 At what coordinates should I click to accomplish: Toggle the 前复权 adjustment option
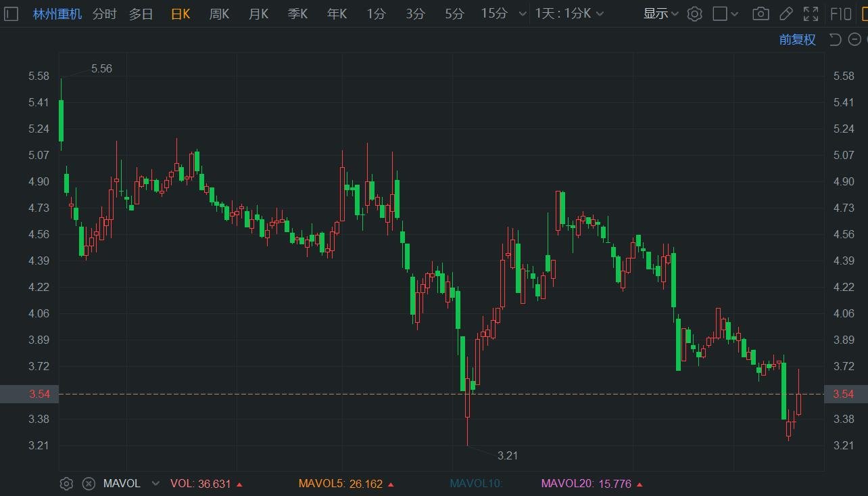pyautogui.click(x=798, y=39)
